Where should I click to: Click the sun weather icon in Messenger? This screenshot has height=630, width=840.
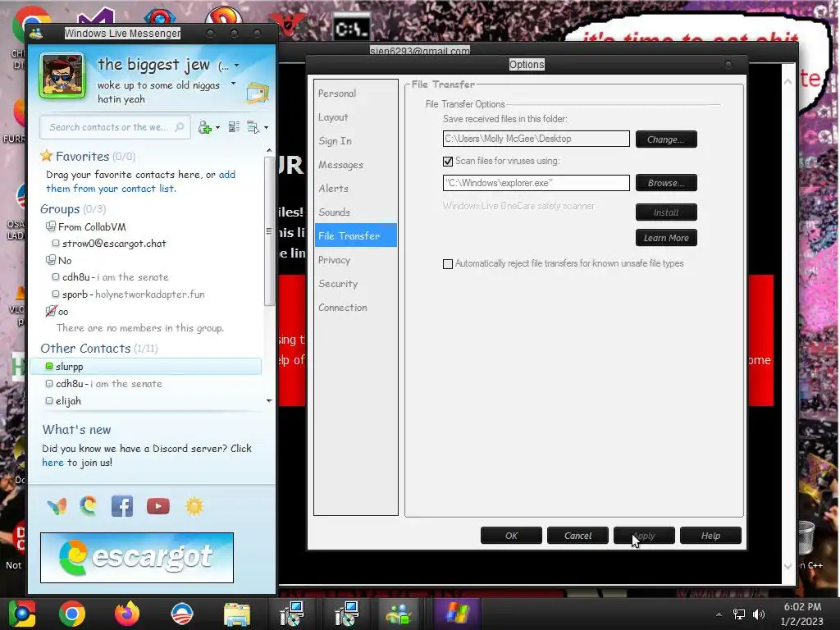tap(194, 505)
